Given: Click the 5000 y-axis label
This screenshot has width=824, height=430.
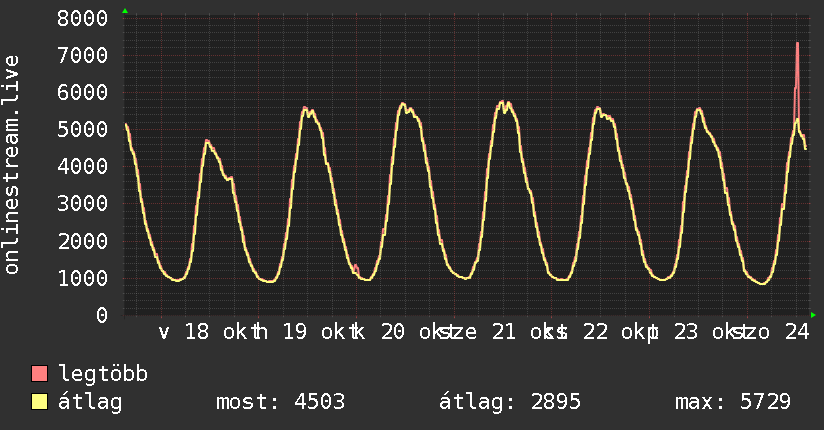Looking at the screenshot, I should click(83, 129).
